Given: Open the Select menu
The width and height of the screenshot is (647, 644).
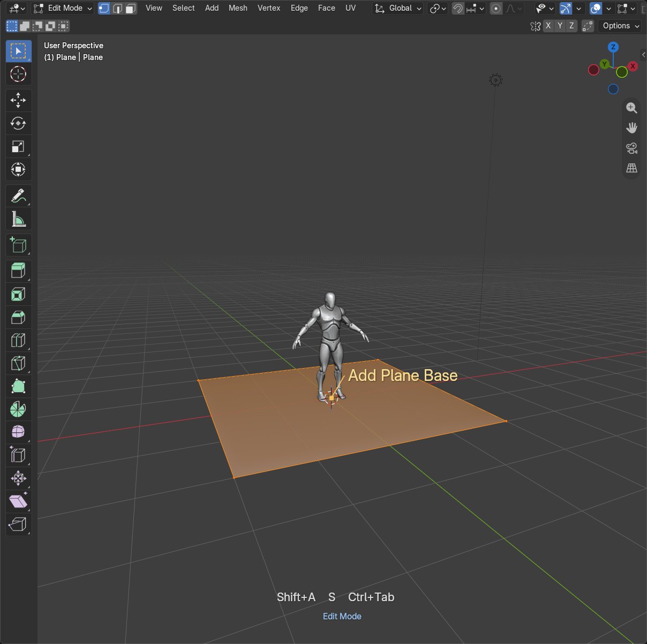Looking at the screenshot, I should click(183, 8).
